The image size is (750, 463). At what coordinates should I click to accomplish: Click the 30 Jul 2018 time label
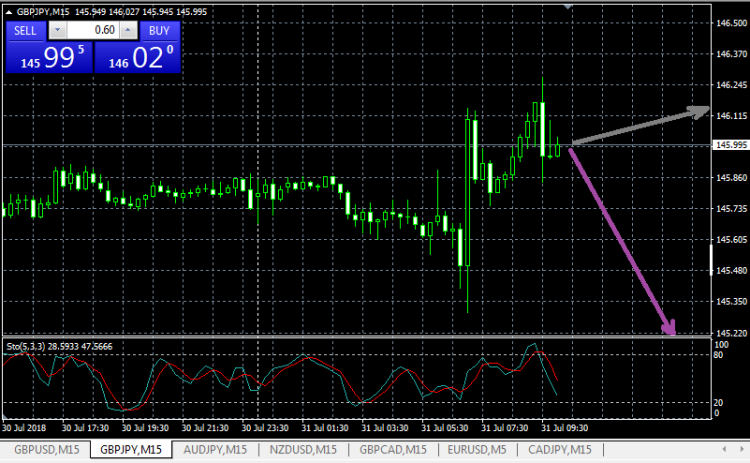pos(24,428)
